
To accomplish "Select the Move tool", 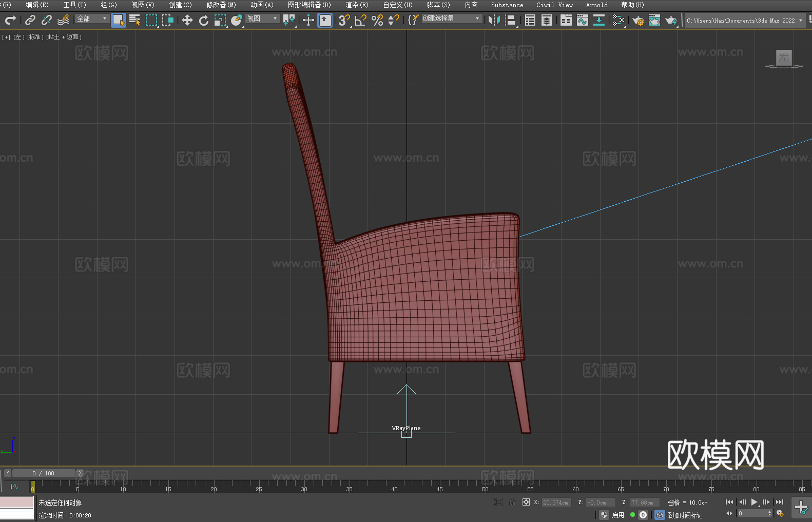I will click(x=187, y=20).
